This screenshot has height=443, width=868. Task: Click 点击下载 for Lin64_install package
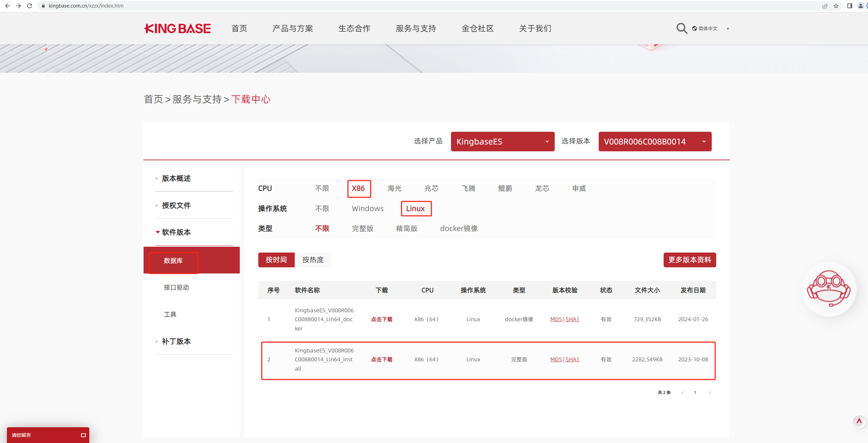coord(381,360)
